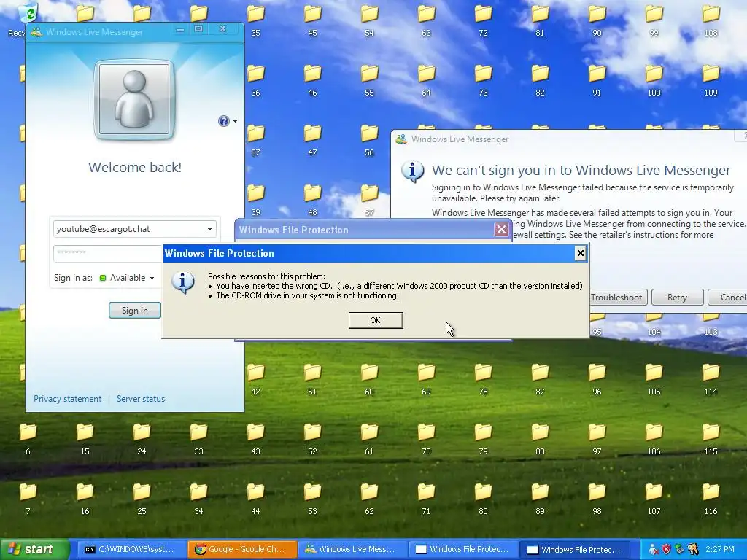747x560 pixels.
Task: Click the info icon in Messenger error dialog
Action: point(413,171)
